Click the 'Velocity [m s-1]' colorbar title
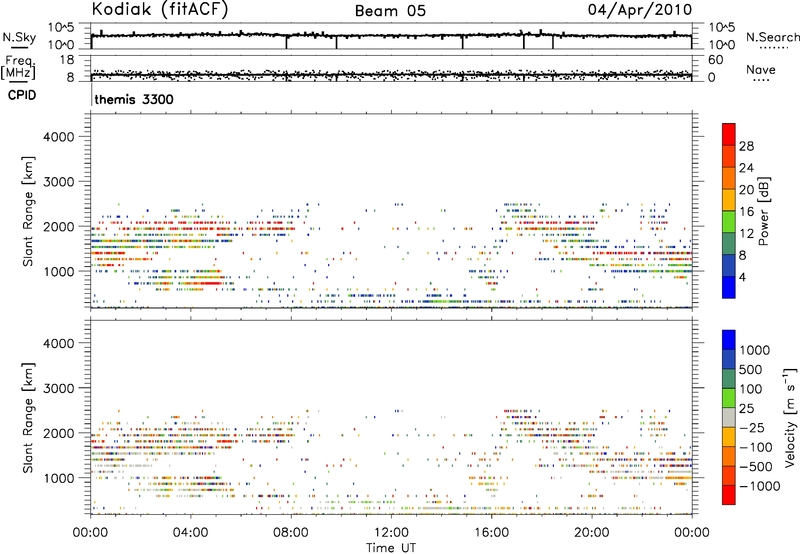The height and width of the screenshot is (554, 800). click(x=790, y=416)
